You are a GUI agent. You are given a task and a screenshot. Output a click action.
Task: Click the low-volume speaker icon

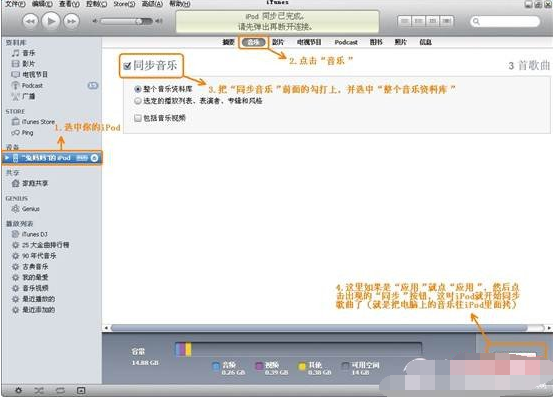click(95, 21)
